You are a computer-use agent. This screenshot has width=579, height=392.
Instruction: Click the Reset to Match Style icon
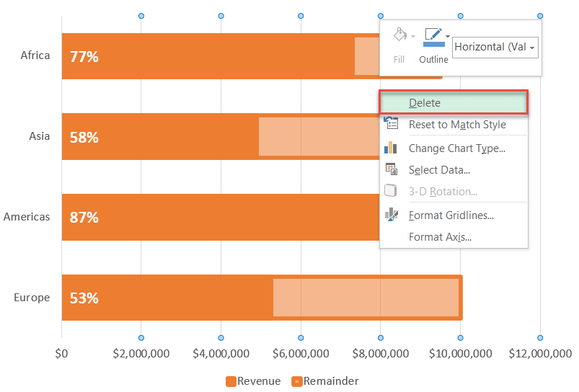click(391, 123)
